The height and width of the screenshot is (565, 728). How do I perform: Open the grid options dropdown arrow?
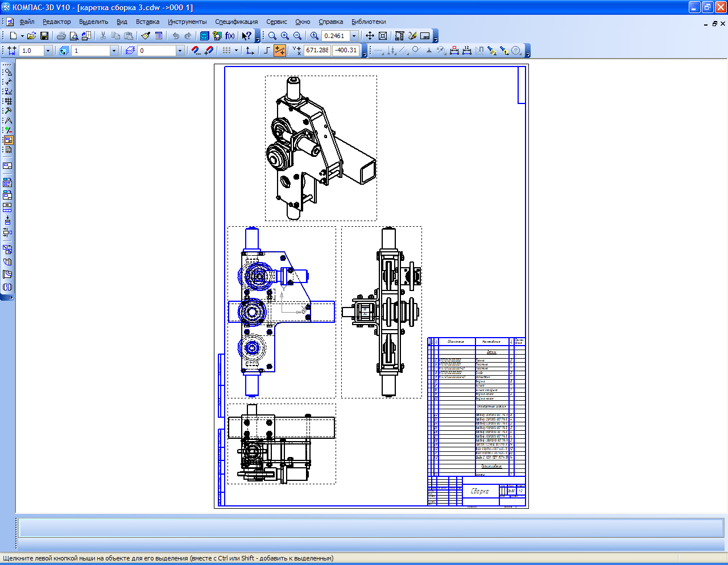(236, 51)
